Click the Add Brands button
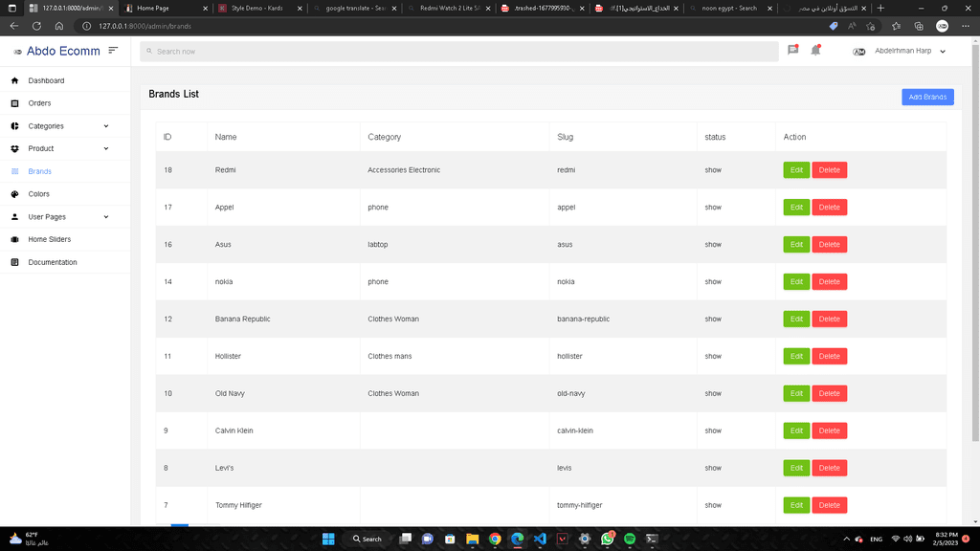This screenshot has width=980, height=551. click(x=927, y=97)
